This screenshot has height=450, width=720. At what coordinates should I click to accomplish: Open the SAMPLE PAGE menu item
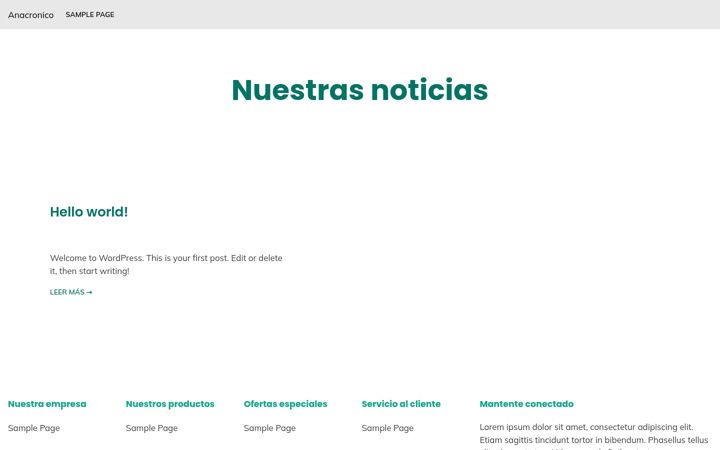point(90,15)
